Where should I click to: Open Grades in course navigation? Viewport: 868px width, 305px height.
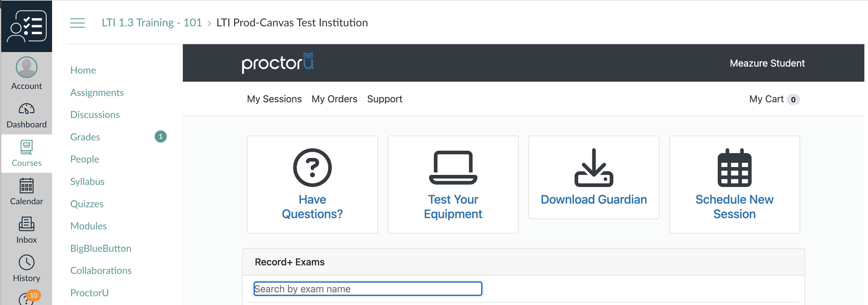pyautogui.click(x=85, y=137)
